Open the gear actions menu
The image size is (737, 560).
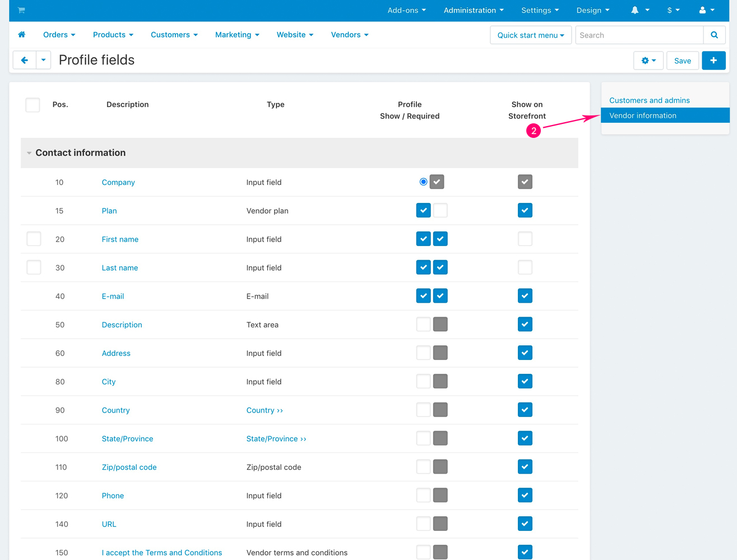click(648, 61)
